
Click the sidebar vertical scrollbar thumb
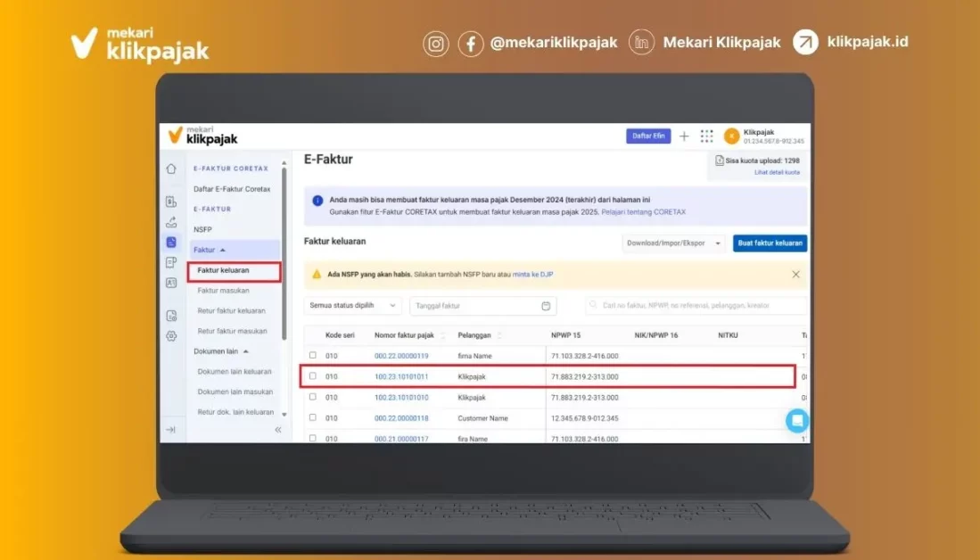(284, 253)
